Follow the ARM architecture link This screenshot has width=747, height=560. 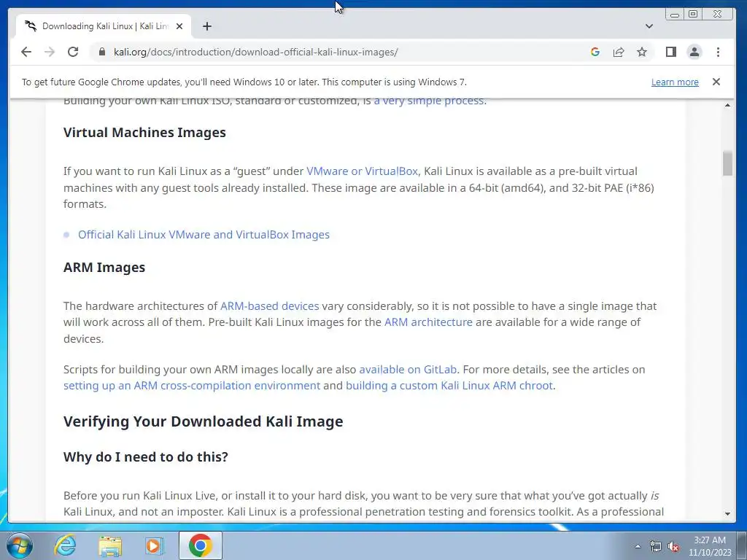pos(428,322)
